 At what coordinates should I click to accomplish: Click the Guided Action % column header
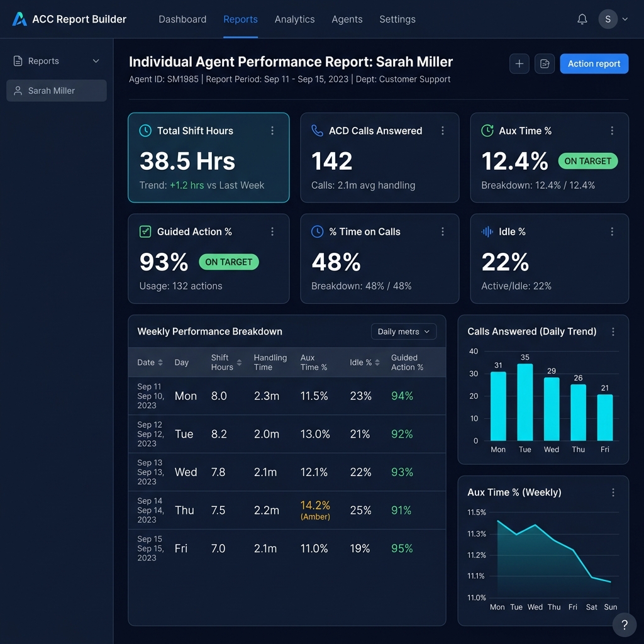[x=407, y=362]
